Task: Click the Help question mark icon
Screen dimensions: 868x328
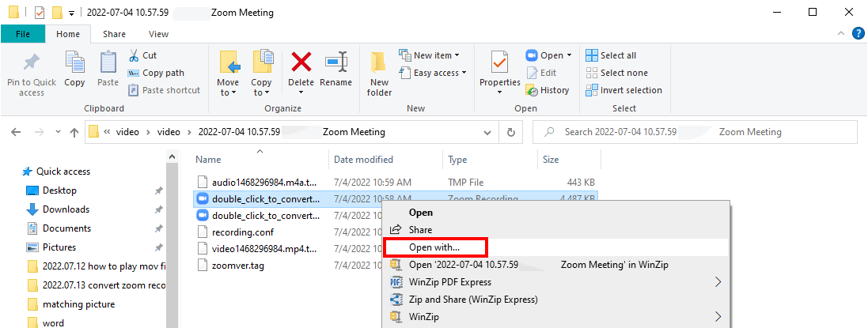Action: 858,34
